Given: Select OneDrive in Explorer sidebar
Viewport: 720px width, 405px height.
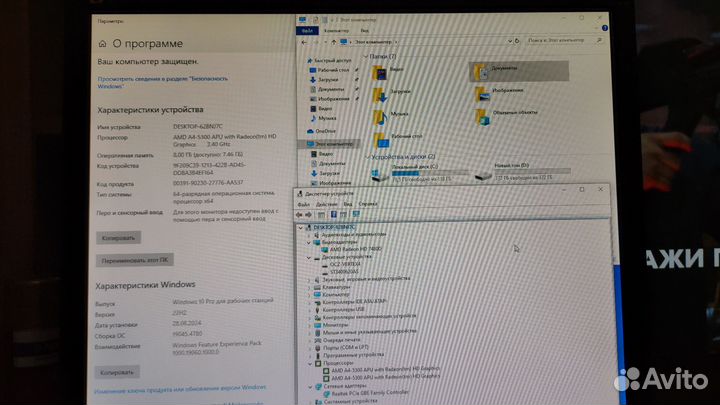Looking at the screenshot, I should pos(322,131).
